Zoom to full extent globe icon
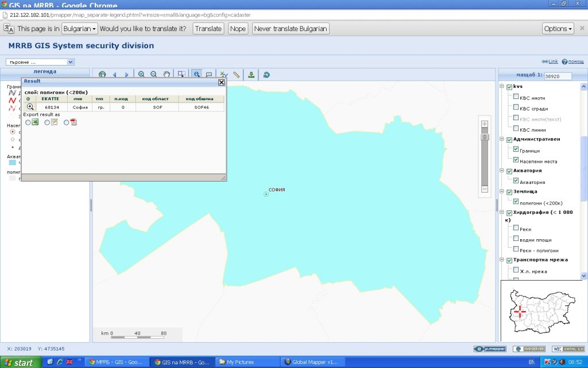588x368 pixels. [x=102, y=74]
